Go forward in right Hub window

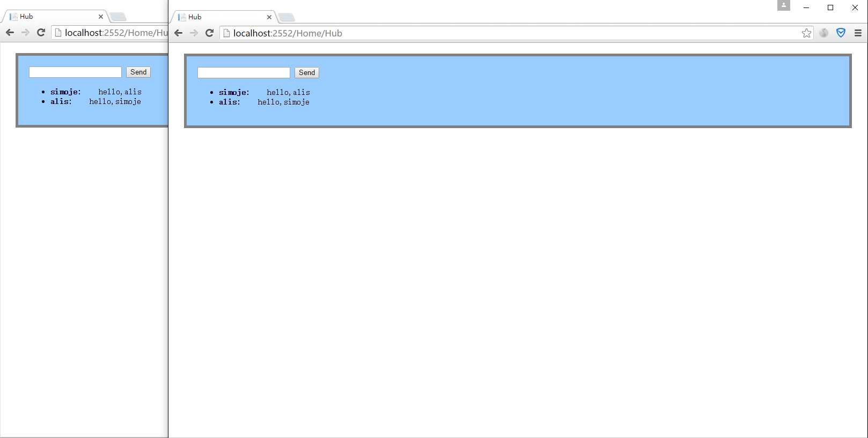[194, 33]
